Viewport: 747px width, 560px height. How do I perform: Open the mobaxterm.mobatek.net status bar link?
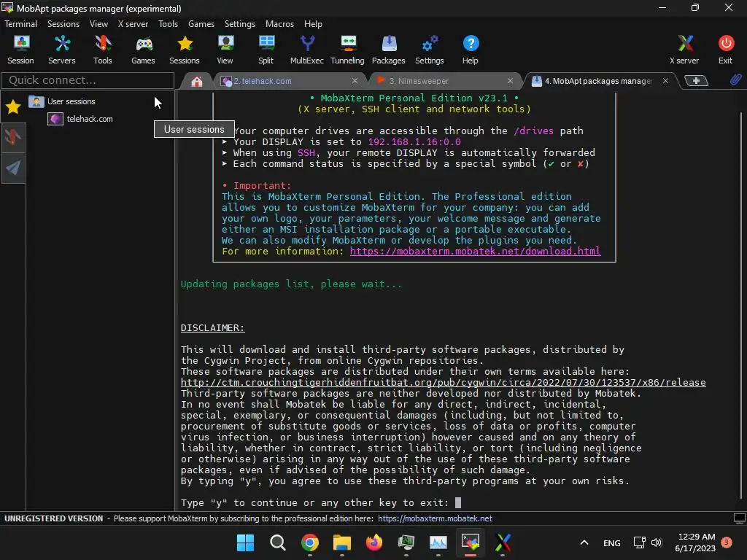[435, 518]
